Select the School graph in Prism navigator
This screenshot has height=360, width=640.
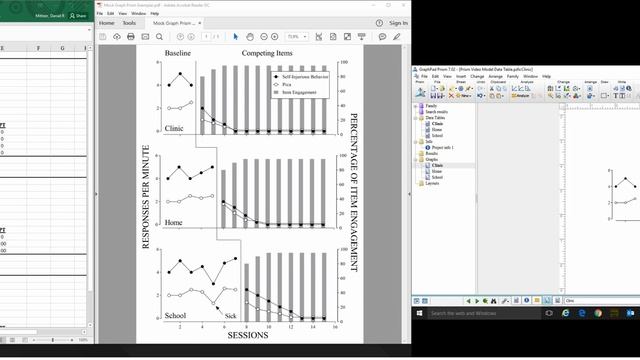click(x=437, y=177)
